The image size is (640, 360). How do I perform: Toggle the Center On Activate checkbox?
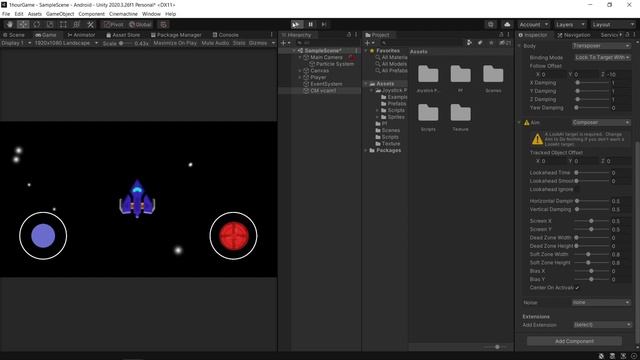click(577, 288)
